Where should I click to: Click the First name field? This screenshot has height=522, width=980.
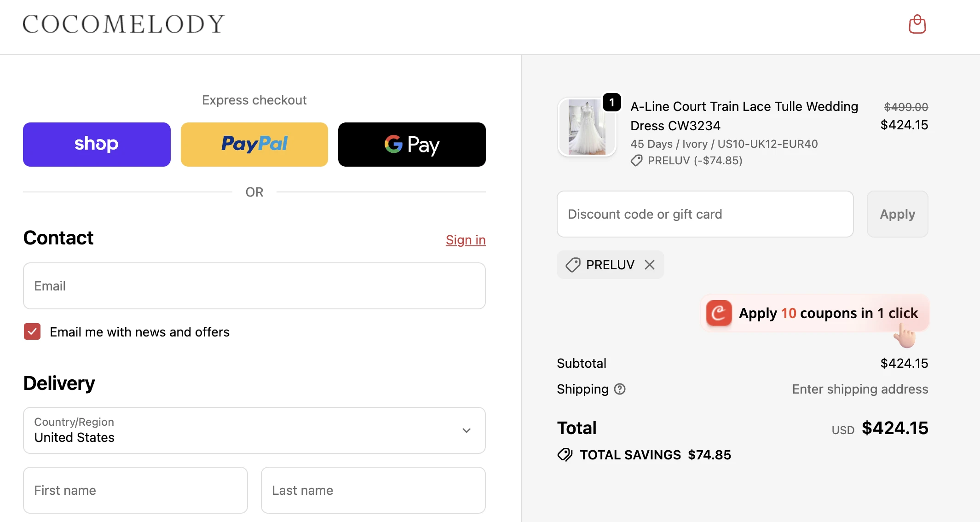pos(135,490)
